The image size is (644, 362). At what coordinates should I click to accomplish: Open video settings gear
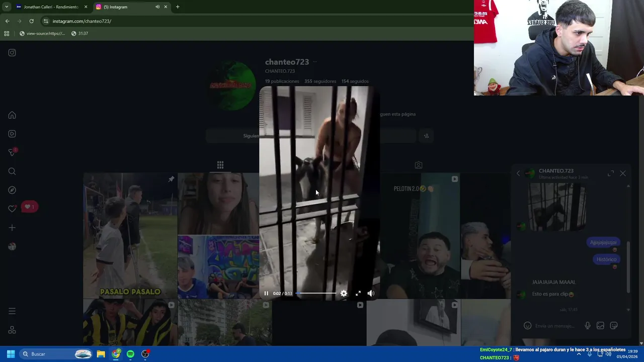(x=344, y=293)
